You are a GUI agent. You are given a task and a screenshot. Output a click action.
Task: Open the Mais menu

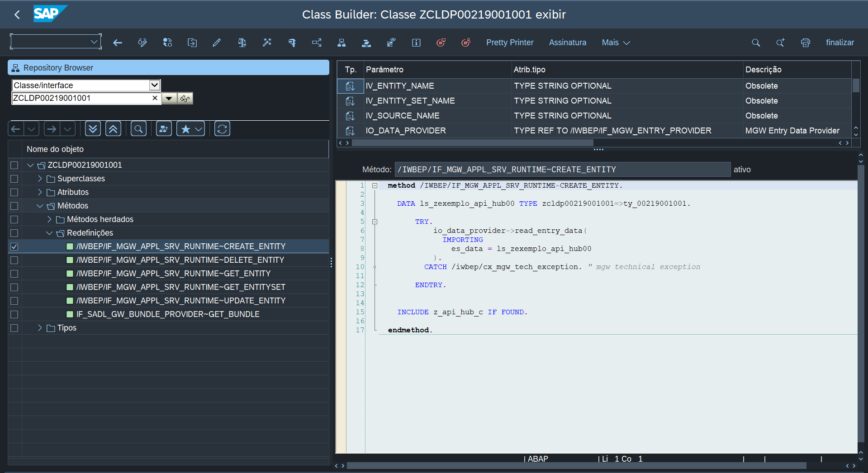point(615,43)
